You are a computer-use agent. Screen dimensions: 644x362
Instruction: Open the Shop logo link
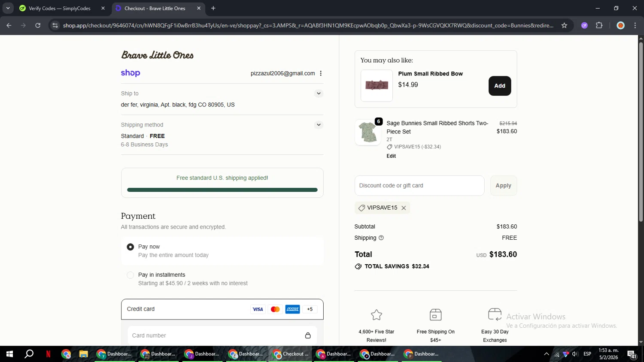131,73
